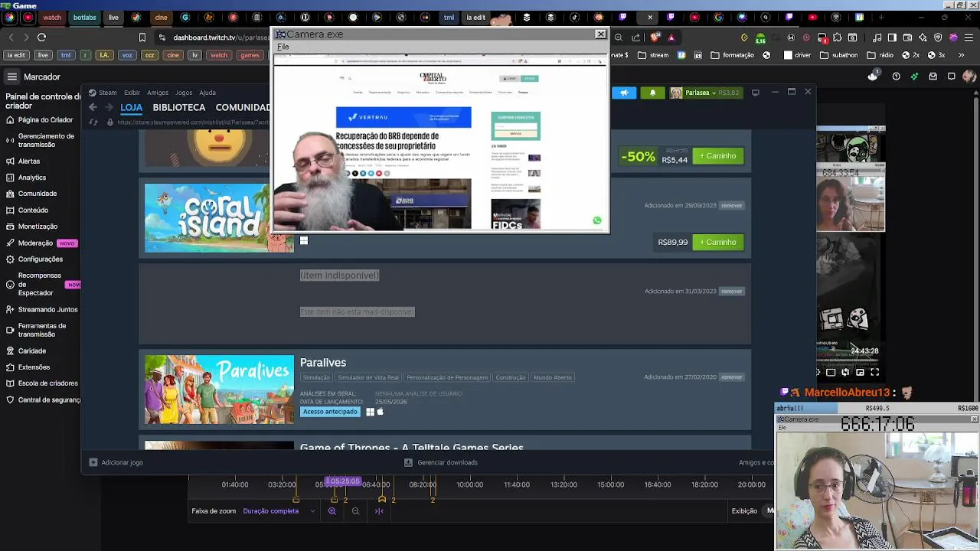Open Escola de criadores sidebar item
The height and width of the screenshot is (551, 980).
(41, 383)
